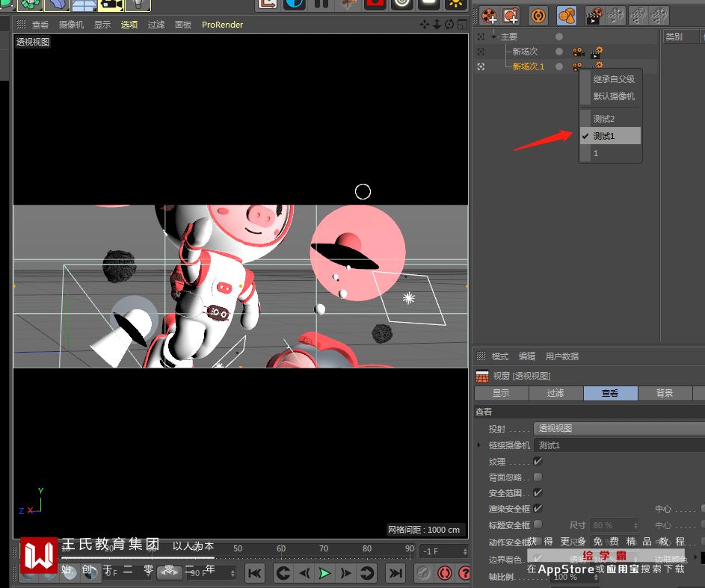Toggle the 新场次.1 take active dot
The image size is (705, 588).
559,66
